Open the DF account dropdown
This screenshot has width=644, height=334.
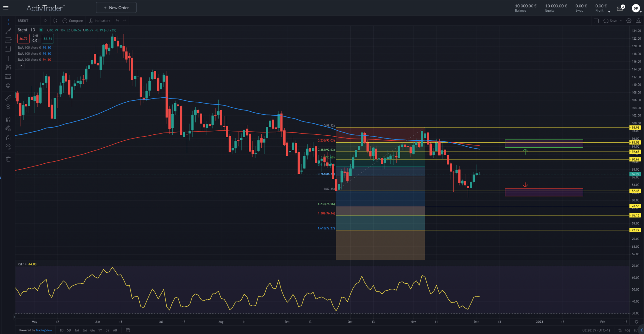point(636,8)
